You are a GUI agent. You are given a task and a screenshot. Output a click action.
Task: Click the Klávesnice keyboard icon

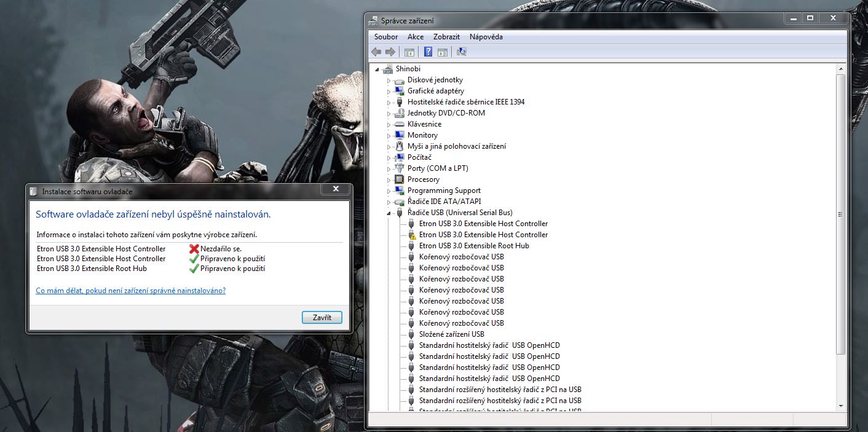pos(399,124)
